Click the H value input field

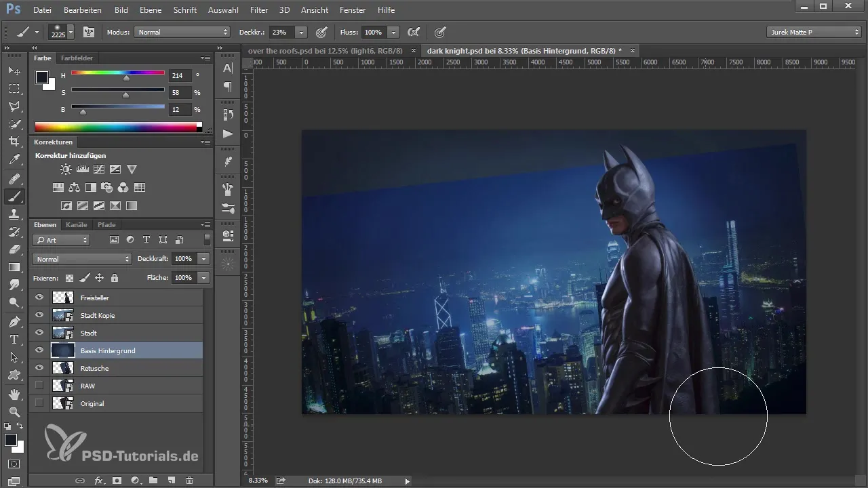[x=180, y=76]
